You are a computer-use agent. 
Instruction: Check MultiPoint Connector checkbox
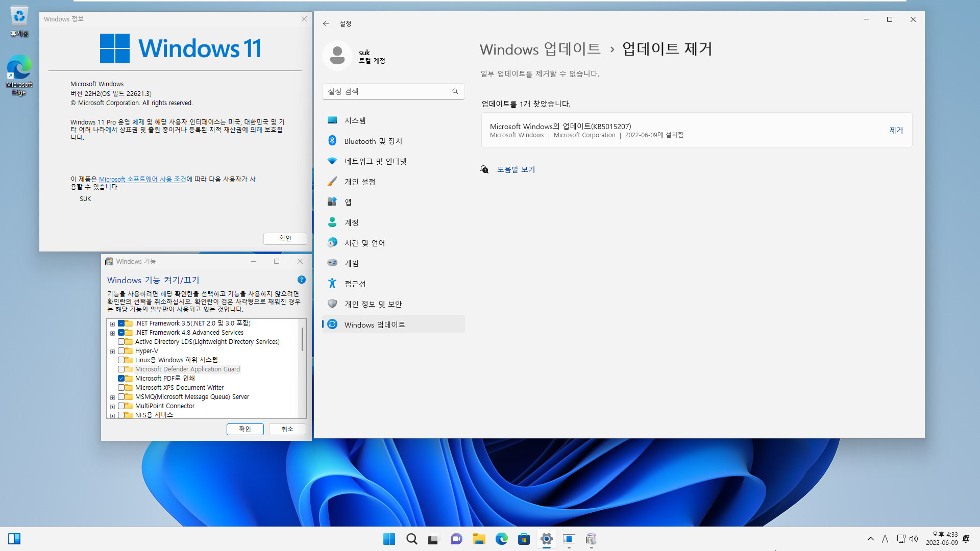pyautogui.click(x=121, y=406)
